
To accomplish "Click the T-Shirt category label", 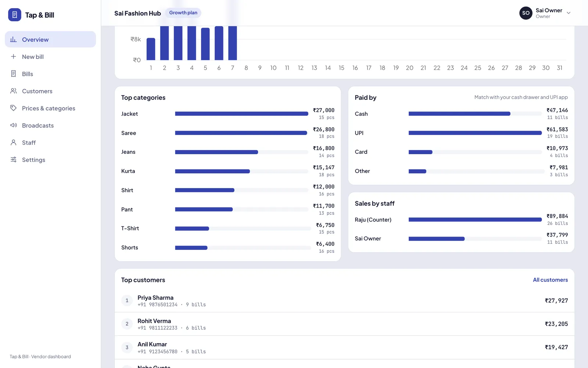I will point(130,229).
